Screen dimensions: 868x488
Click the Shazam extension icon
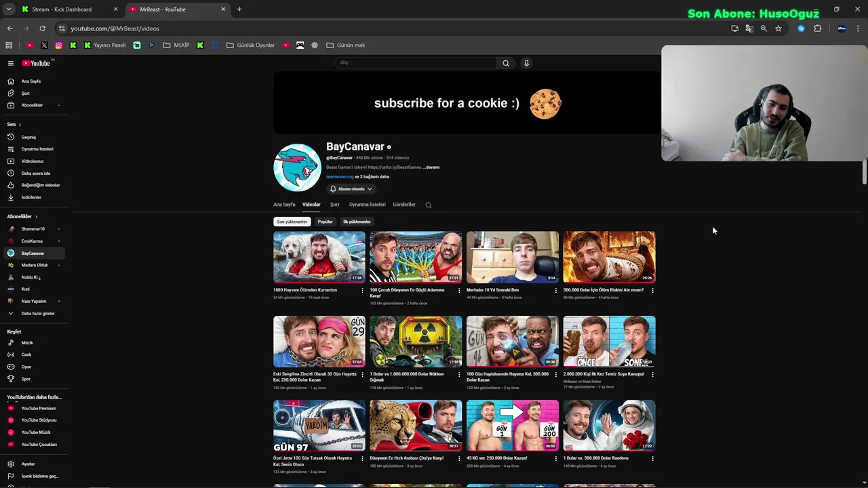(x=801, y=28)
